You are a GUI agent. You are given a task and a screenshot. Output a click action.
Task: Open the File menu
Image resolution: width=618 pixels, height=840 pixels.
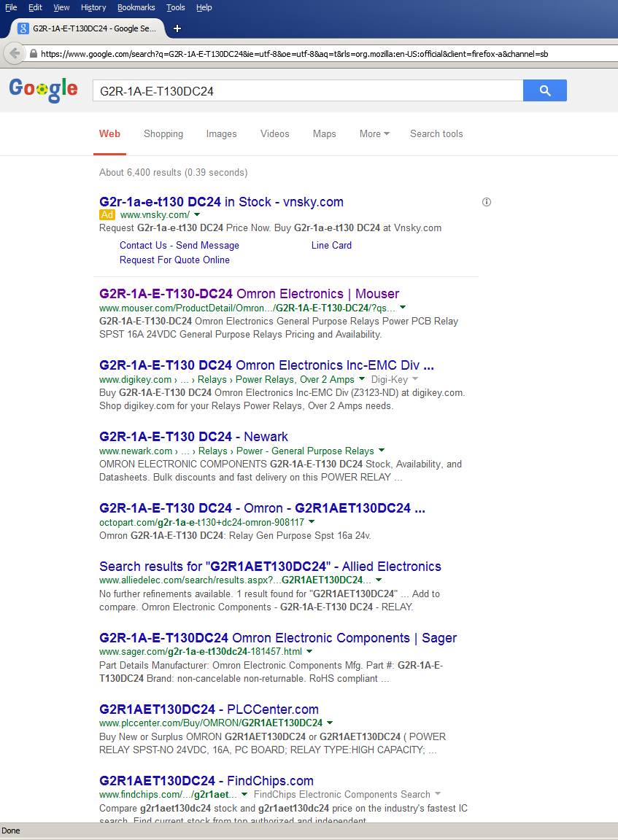tap(11, 7)
